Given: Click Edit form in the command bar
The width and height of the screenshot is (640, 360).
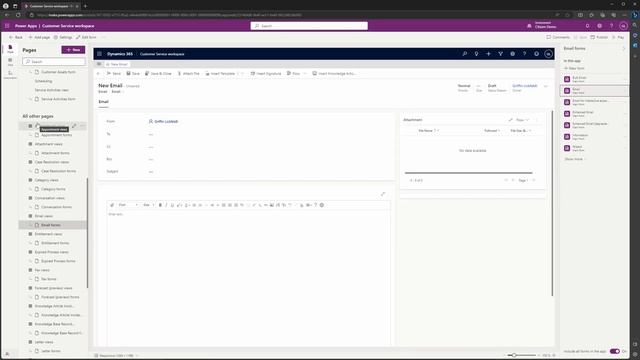Looking at the screenshot, I should [86, 37].
